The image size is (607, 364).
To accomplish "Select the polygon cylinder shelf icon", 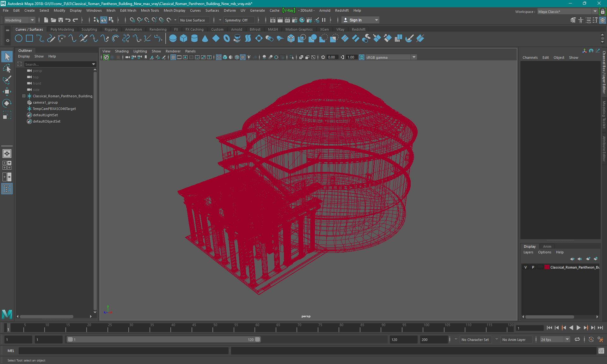I will coord(194,39).
